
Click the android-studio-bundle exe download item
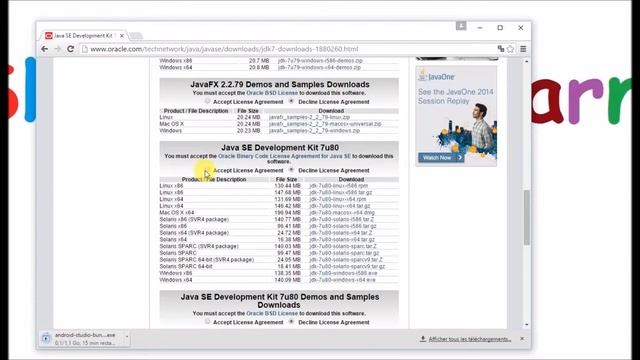[85, 339]
